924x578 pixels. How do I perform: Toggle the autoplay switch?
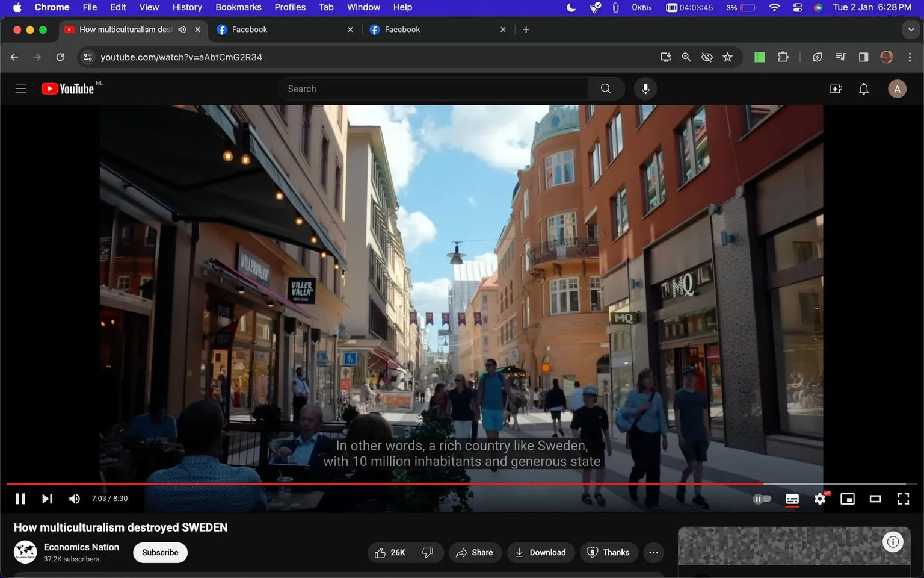(762, 499)
